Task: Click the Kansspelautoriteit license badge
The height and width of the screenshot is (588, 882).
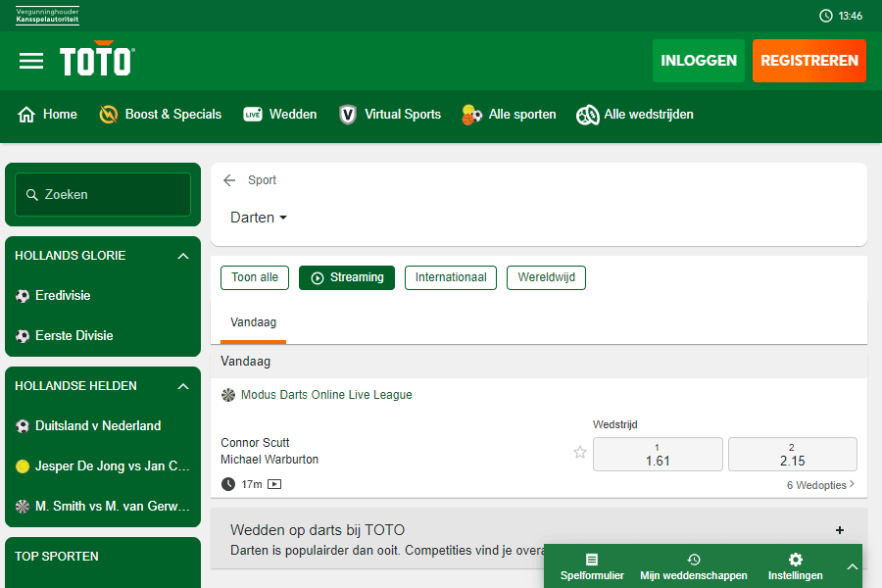Action: pyautogui.click(x=47, y=16)
